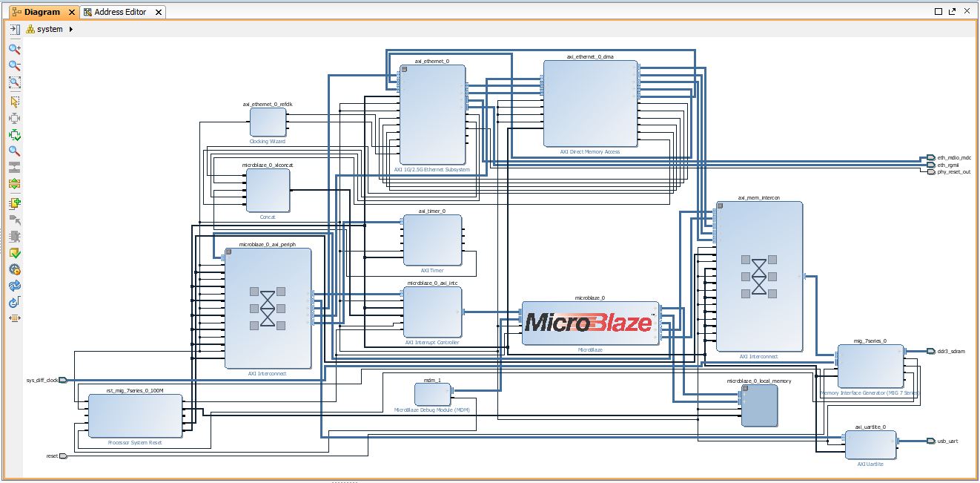Viewport: 980px width, 483px height.
Task: Click the 'AXI Timer' label
Action: (x=432, y=271)
